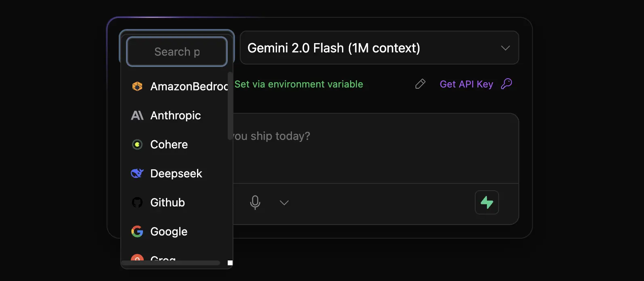Start voice input with microphone icon
The width and height of the screenshot is (644, 281).
tap(255, 202)
